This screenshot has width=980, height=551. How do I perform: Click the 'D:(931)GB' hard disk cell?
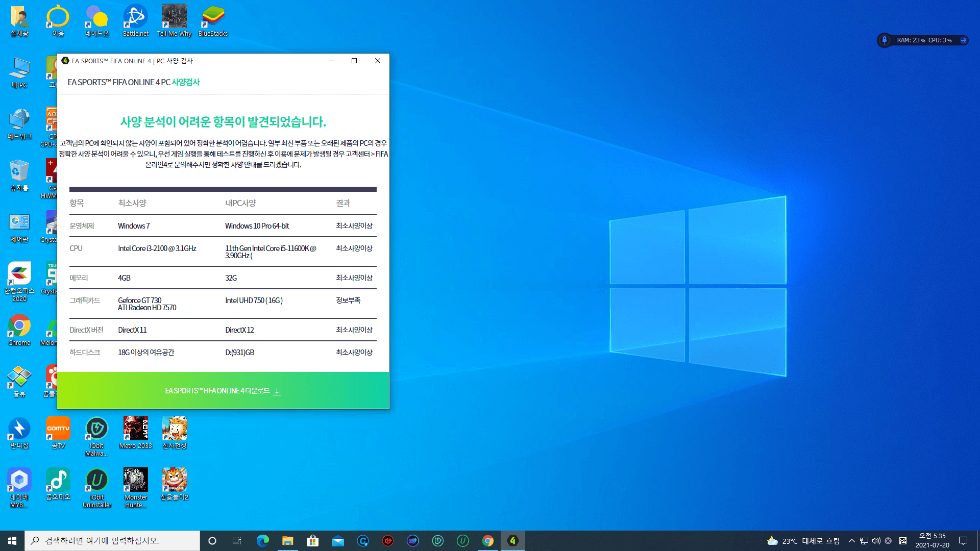240,353
